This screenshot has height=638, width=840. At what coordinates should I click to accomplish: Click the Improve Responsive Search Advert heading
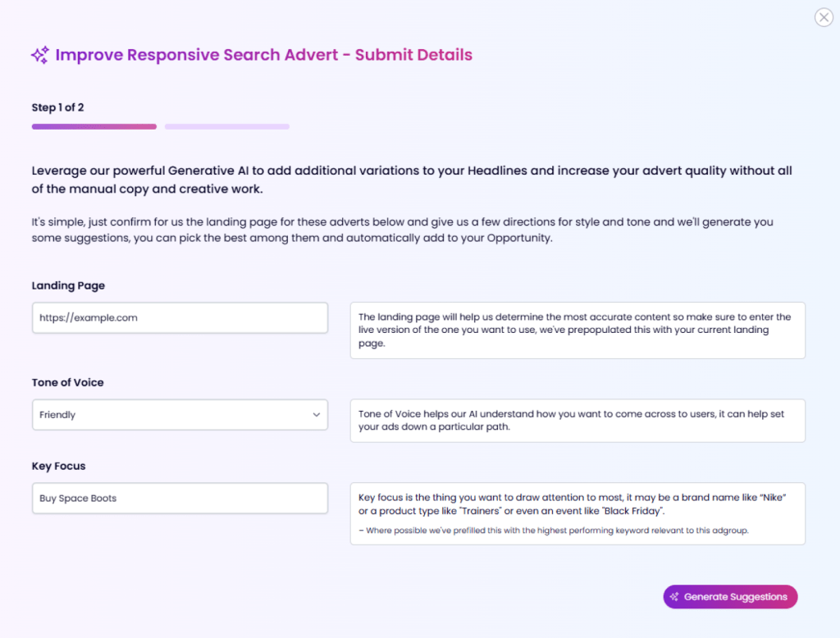pyautogui.click(x=263, y=55)
